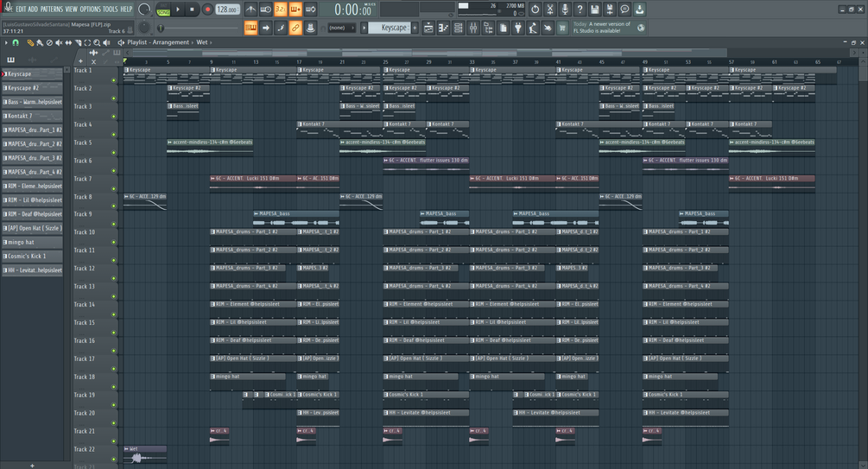Image resolution: width=868 pixels, height=469 pixels.
Task: Open the audio editor scissors icon
Action: tap(549, 10)
